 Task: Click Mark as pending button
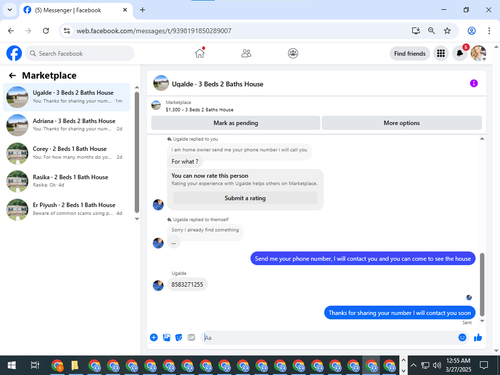(x=236, y=123)
